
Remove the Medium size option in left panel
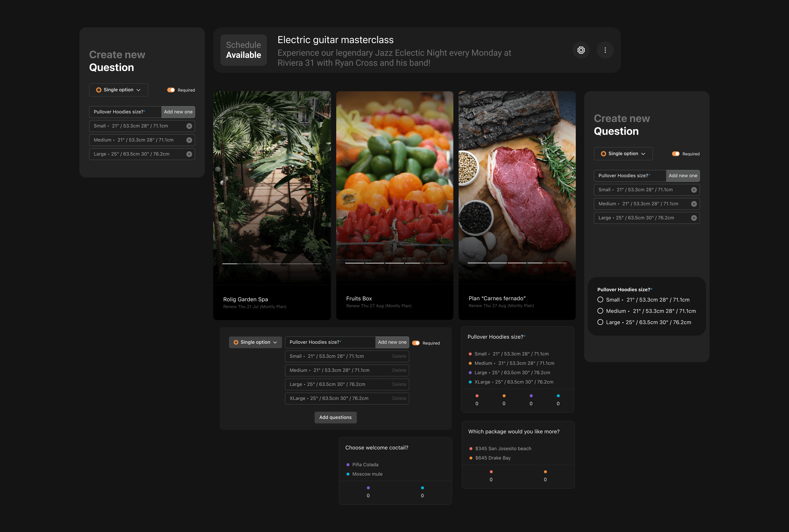[x=189, y=140]
